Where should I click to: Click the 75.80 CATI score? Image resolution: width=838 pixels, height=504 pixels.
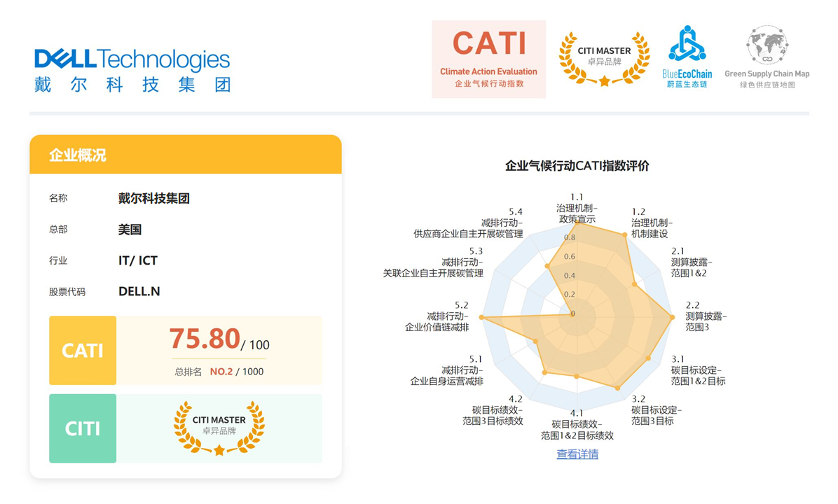(x=205, y=339)
